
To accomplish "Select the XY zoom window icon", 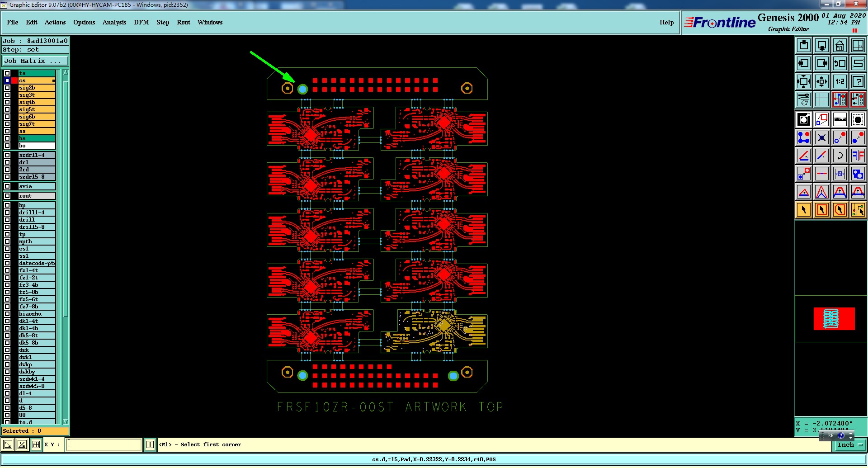I will click(x=858, y=45).
